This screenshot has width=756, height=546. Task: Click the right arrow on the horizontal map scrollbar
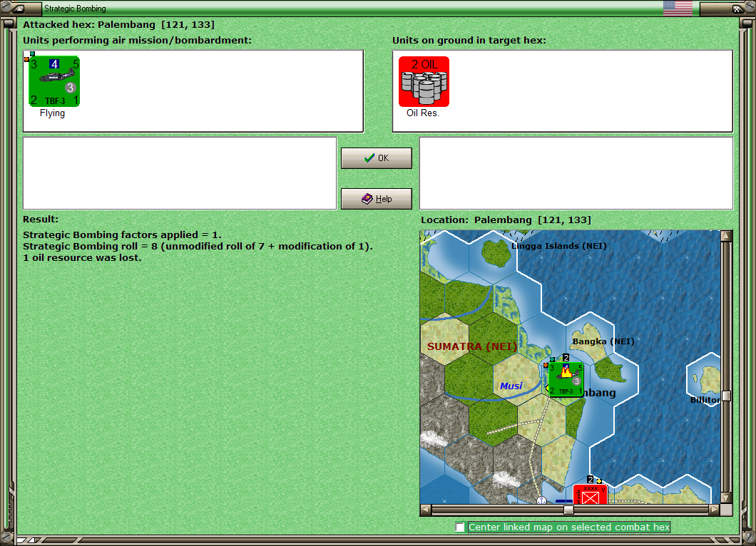tap(715, 510)
